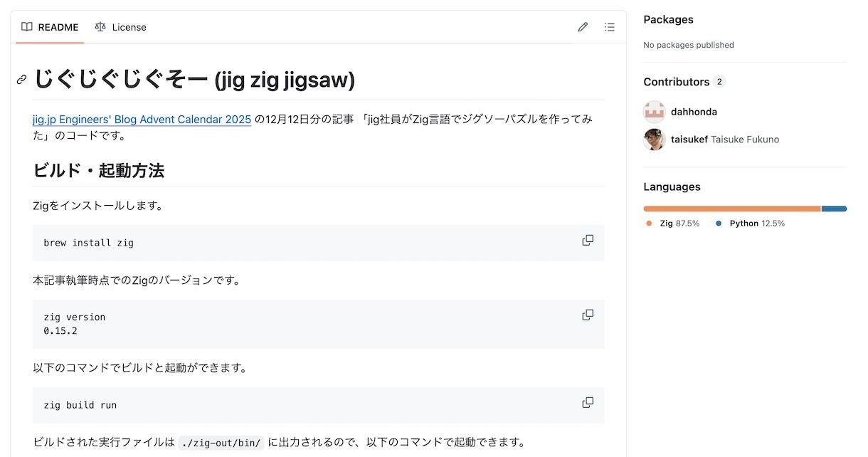This screenshot has height=457, width=868.
Task: Click the heading anchor link icon
Action: [22, 80]
